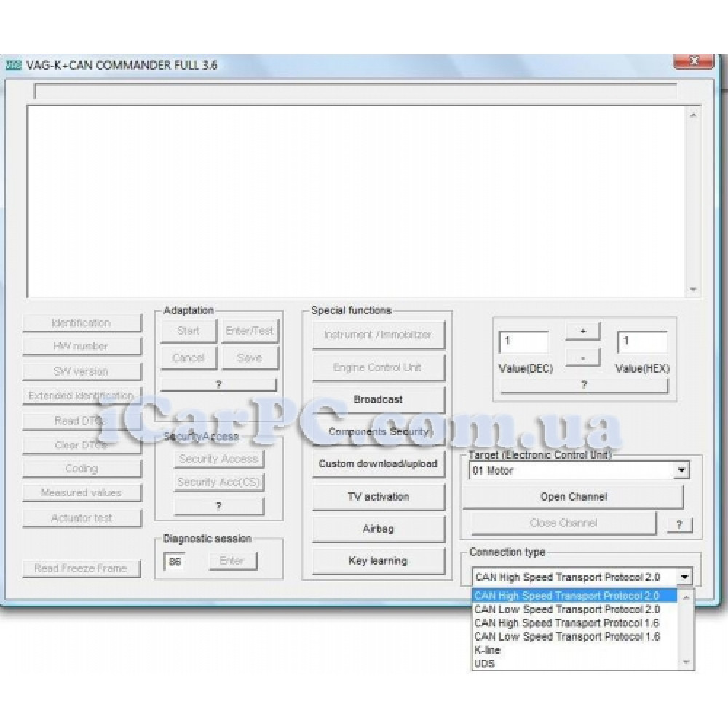Screen dimensions: 728x728
Task: Click the application icon in title bar
Action: [13, 66]
